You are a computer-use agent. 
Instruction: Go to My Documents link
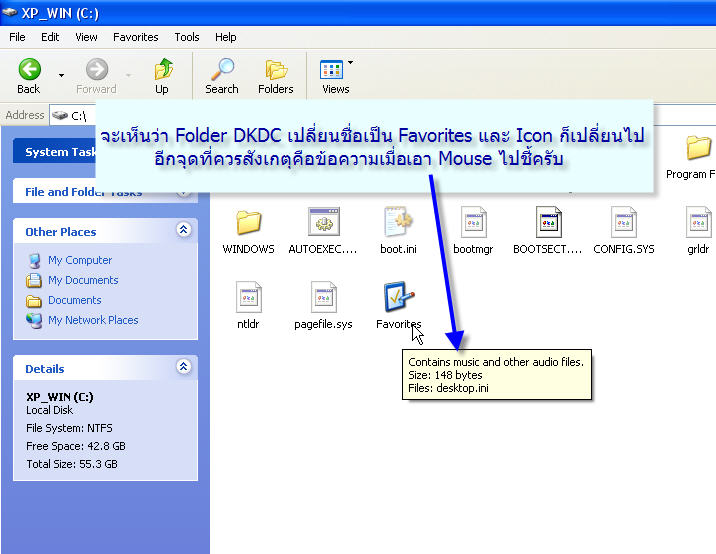83,280
